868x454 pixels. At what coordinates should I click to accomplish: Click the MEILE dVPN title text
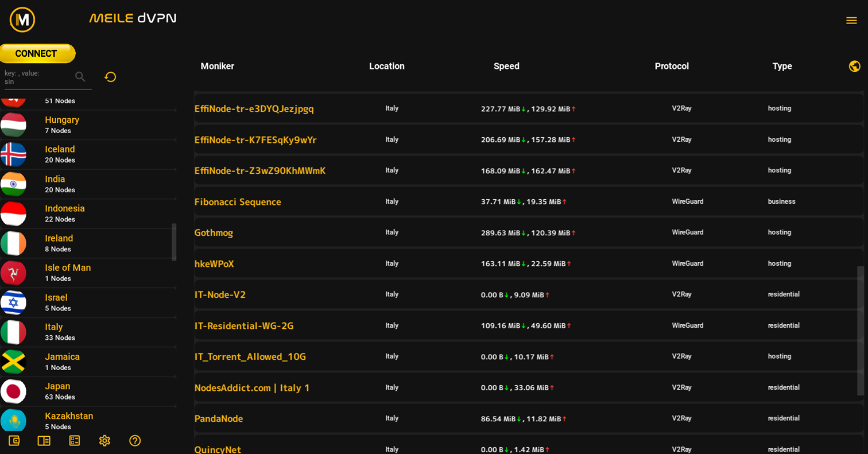coord(133,18)
